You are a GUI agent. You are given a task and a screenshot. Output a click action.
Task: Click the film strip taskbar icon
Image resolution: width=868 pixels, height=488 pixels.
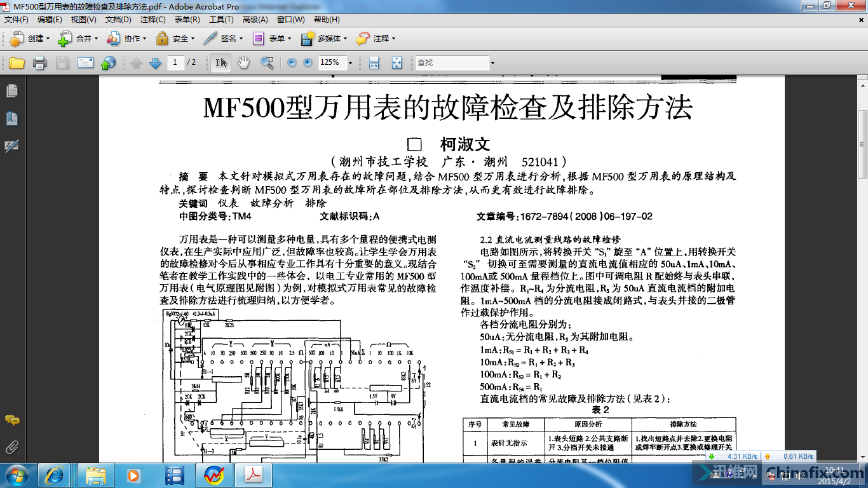coord(174,475)
